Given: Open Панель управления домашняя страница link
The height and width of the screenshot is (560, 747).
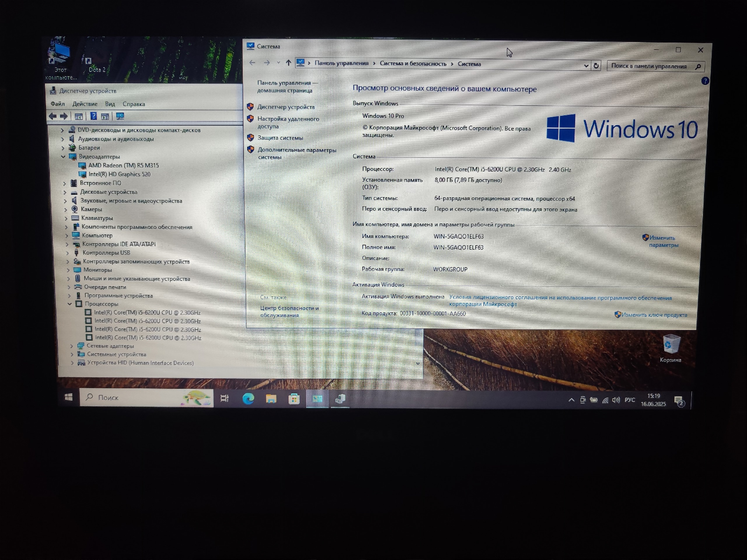Looking at the screenshot, I should click(x=288, y=86).
